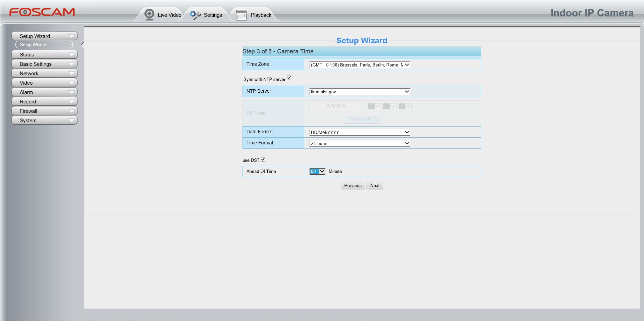Uncheck the Sync with NTP server checkbox
Viewport: 644px width, 321px height.
tap(289, 78)
